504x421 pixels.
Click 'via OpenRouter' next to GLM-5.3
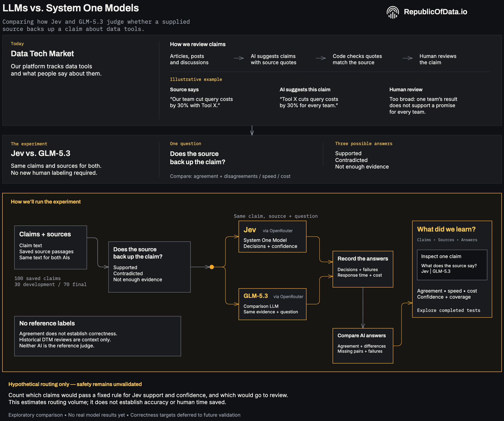288,296
